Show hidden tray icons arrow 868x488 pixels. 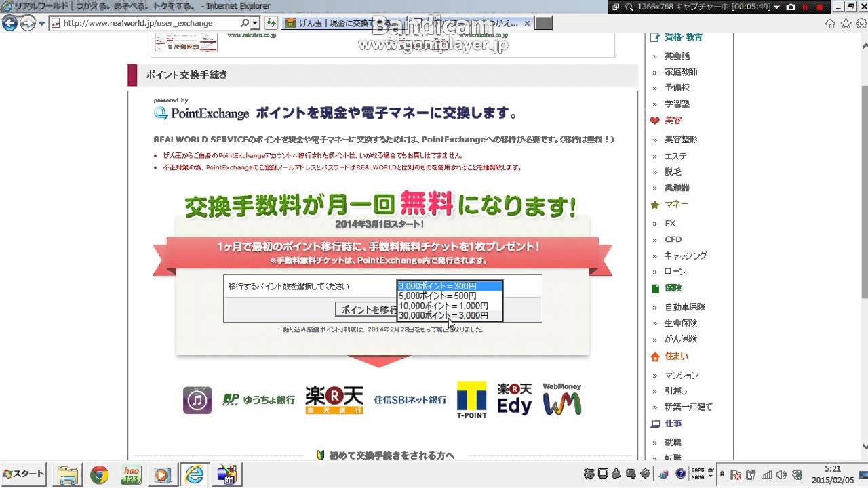(x=723, y=474)
